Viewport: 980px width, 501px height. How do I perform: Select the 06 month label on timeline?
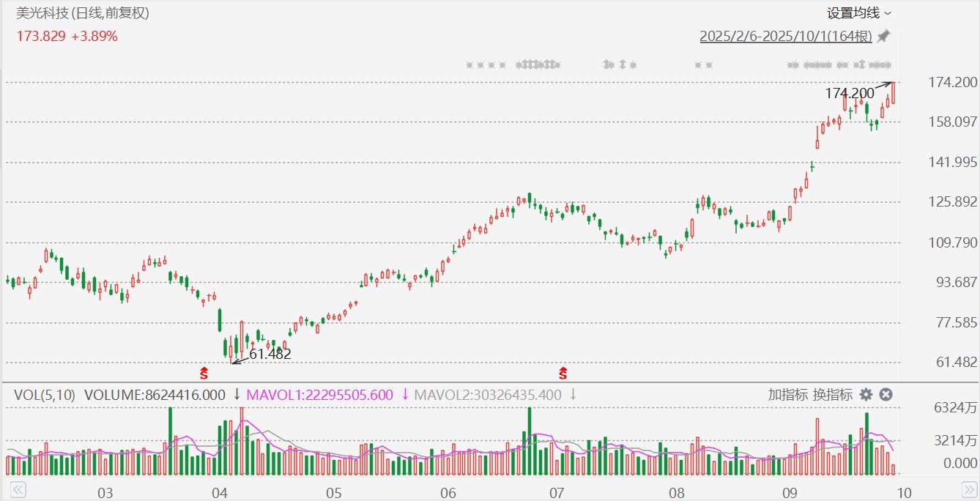(x=448, y=491)
